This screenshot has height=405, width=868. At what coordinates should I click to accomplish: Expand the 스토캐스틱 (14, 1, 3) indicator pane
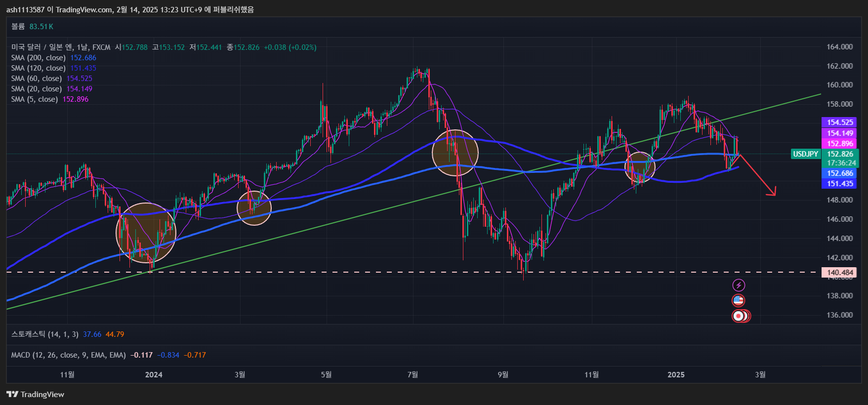point(44,334)
